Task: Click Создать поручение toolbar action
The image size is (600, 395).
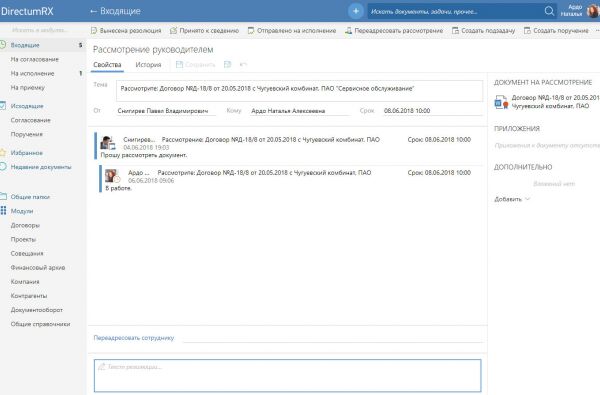Action: pos(556,31)
